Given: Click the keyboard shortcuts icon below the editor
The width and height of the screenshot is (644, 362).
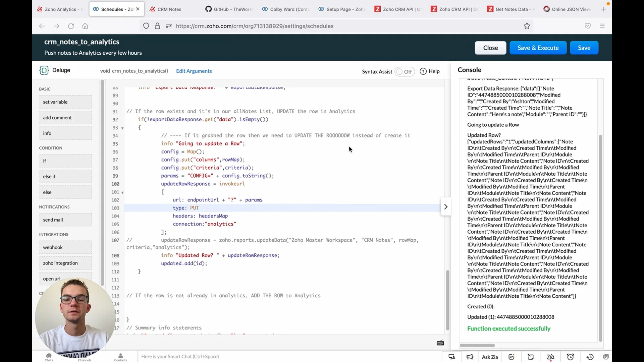Looking at the screenshot, I should coord(440,343).
